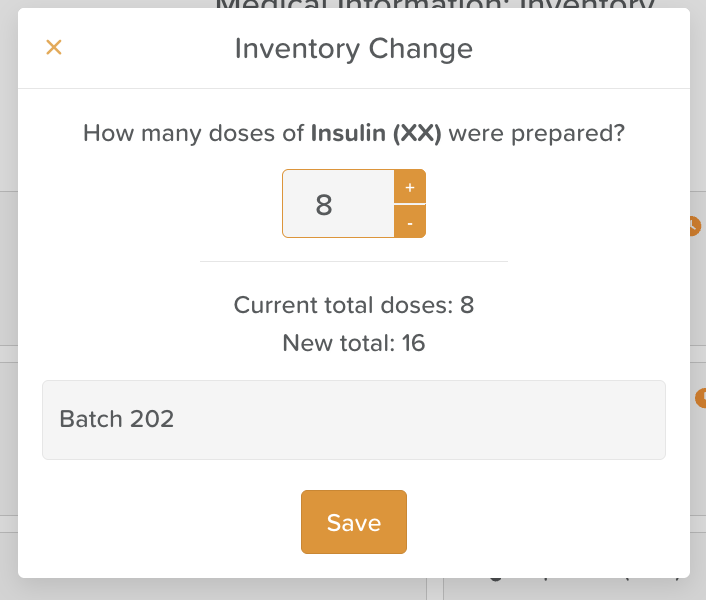Screen dimensions: 706x600
Task: Click the "Inventory Change" dialog title
Action: coord(353,48)
